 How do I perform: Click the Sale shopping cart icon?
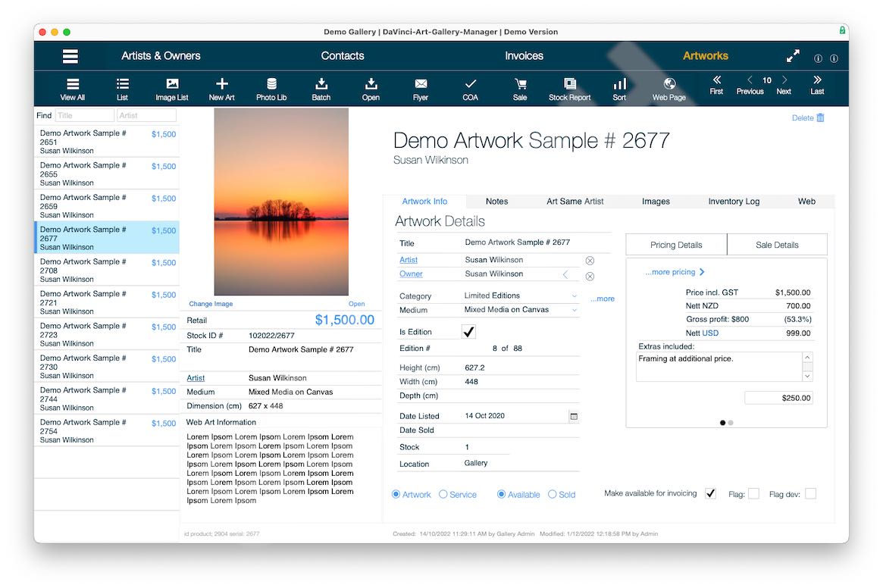coord(520,84)
